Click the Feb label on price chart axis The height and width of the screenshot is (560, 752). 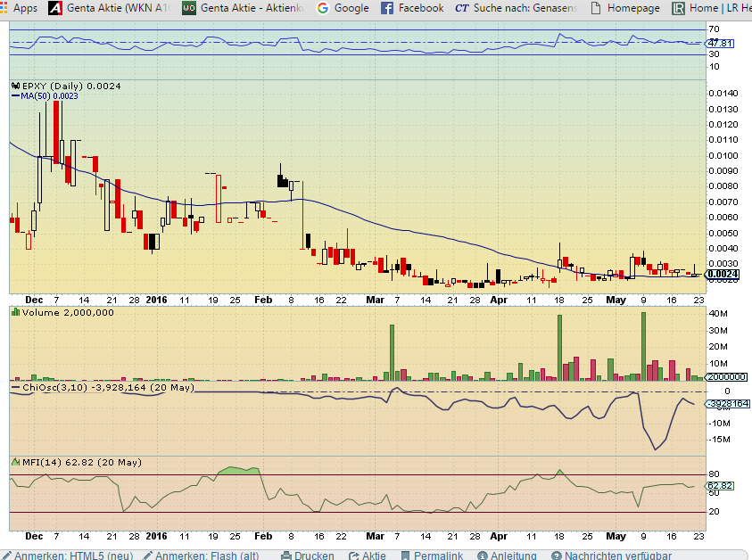pos(263,300)
